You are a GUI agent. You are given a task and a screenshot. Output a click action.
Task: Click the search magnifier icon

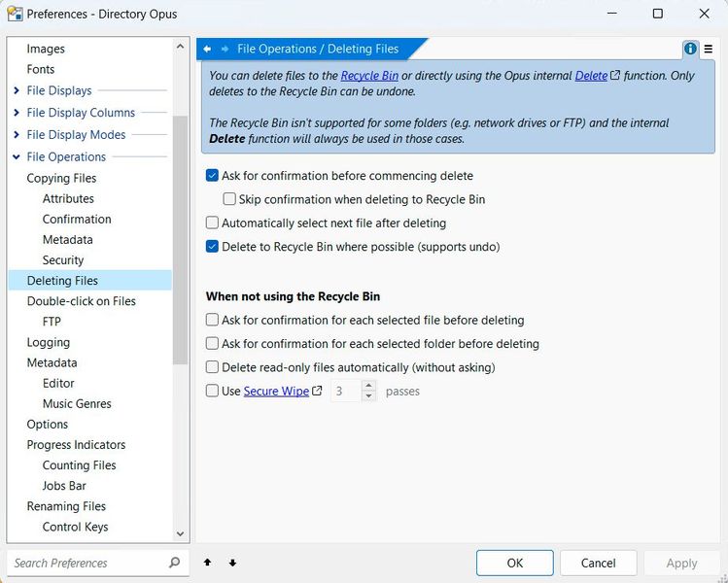pyautogui.click(x=174, y=563)
